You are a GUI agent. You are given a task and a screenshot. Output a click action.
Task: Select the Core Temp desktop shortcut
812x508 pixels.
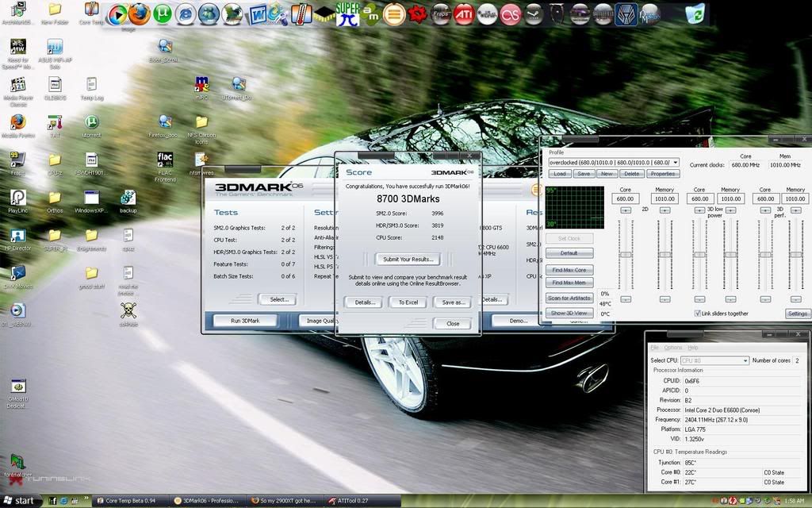[x=92, y=13]
